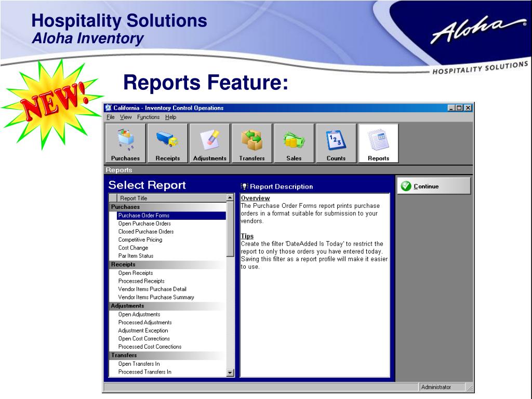Select the Processed Adjustments report
Screen dimensions: 532x399
click(145, 323)
